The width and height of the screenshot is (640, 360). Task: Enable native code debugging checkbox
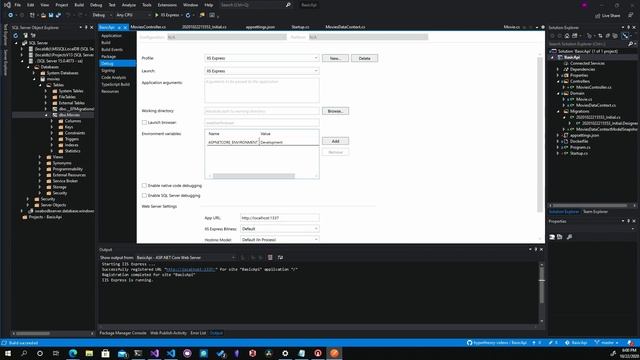click(x=144, y=186)
